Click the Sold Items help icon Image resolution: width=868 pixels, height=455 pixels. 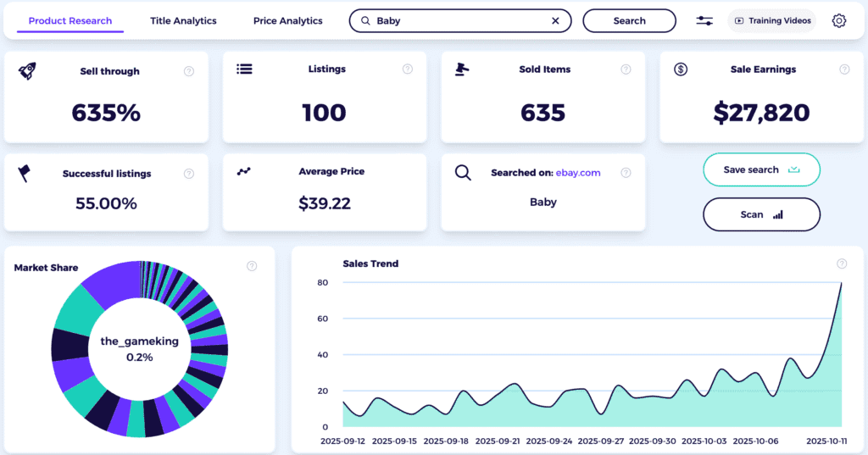coord(626,69)
